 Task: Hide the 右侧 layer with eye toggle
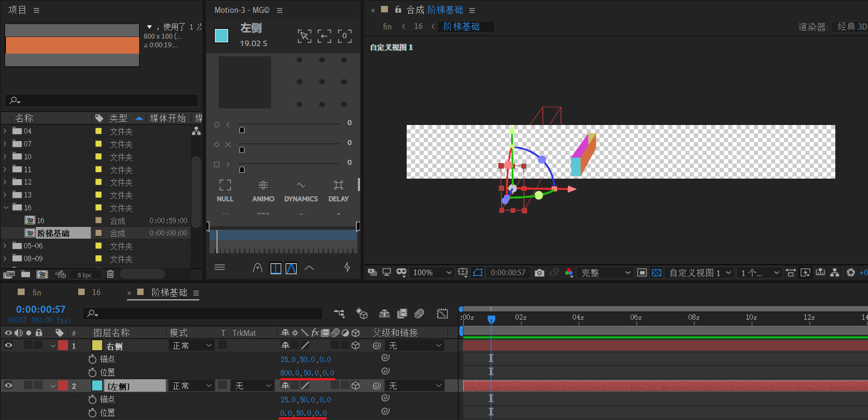9,345
